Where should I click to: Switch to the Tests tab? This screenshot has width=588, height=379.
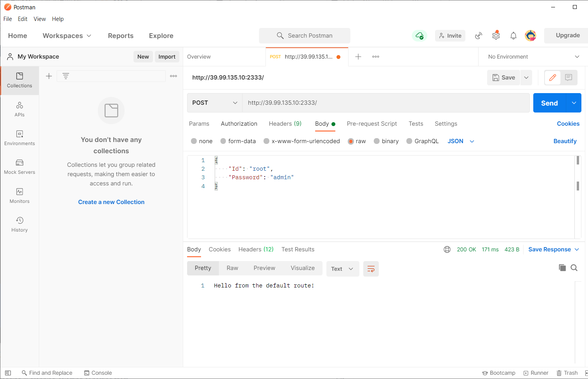pos(416,124)
